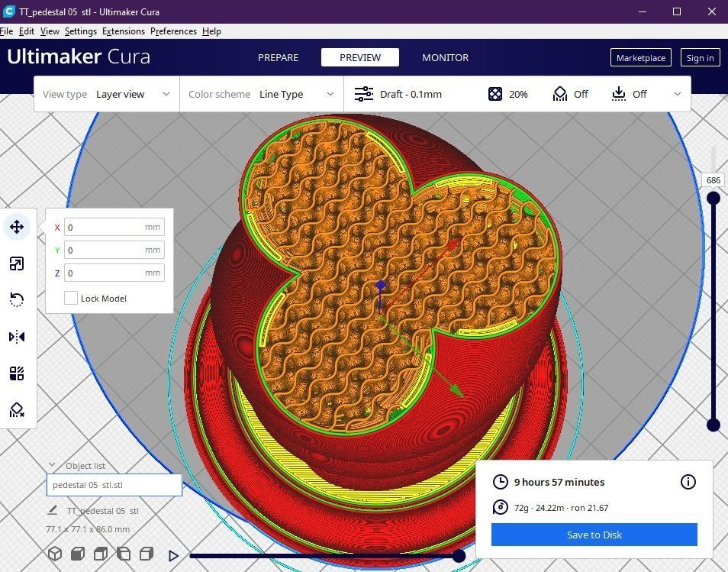The image size is (728, 572).
Task: Click the lower layer slider handle
Action: click(x=714, y=425)
